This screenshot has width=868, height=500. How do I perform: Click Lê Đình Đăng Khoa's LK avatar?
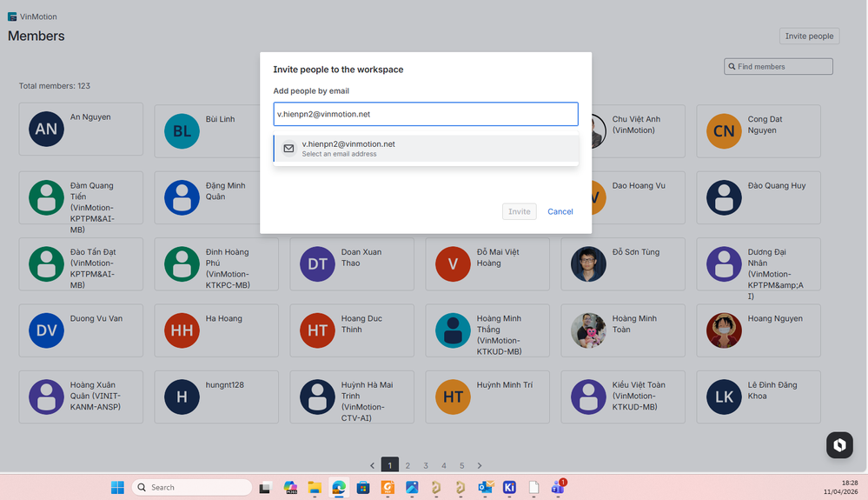point(724,397)
